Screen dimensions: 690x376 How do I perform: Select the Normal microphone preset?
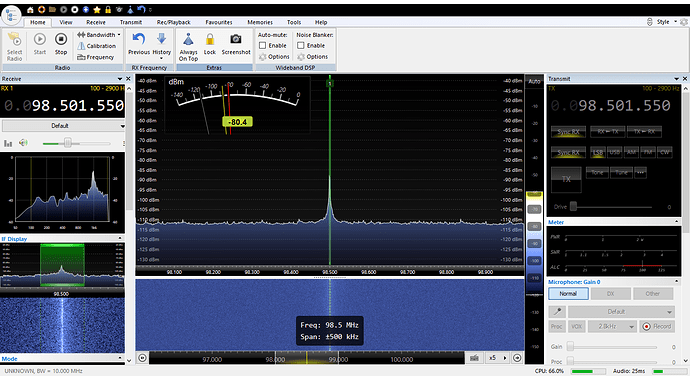pyautogui.click(x=568, y=294)
